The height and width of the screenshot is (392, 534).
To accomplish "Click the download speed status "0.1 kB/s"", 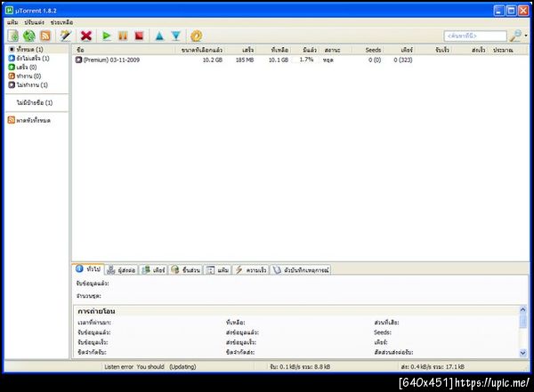I will click(300, 366).
